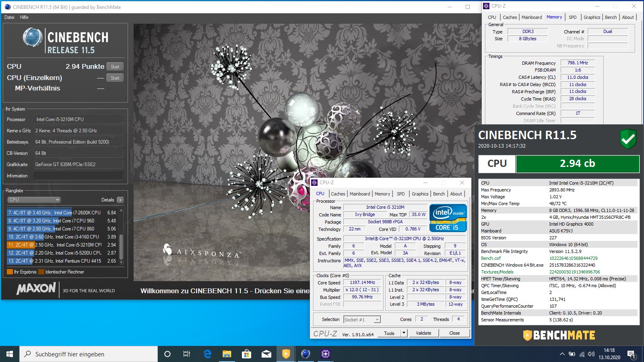This screenshot has width=644, height=362.
Task: Click the Details arrow button in Rangliste
Action: pos(120,200)
